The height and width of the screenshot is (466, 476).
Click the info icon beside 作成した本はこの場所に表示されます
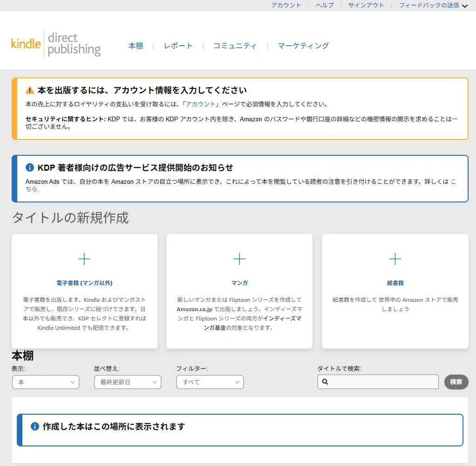pos(35,426)
